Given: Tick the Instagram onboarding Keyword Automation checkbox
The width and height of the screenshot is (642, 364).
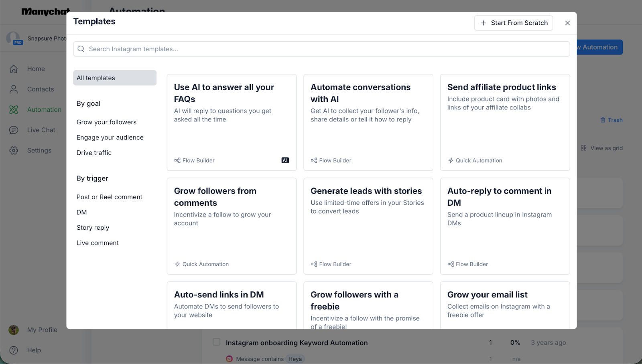Looking at the screenshot, I should click(217, 342).
